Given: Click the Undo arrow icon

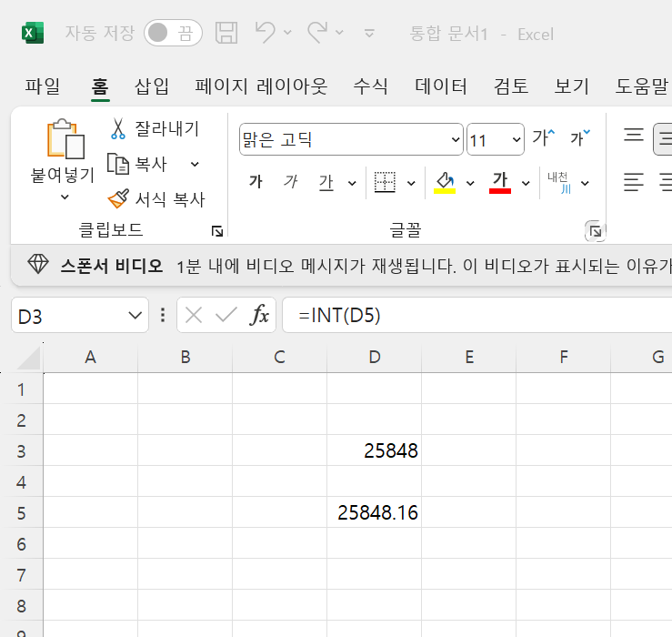Looking at the screenshot, I should coord(266,33).
